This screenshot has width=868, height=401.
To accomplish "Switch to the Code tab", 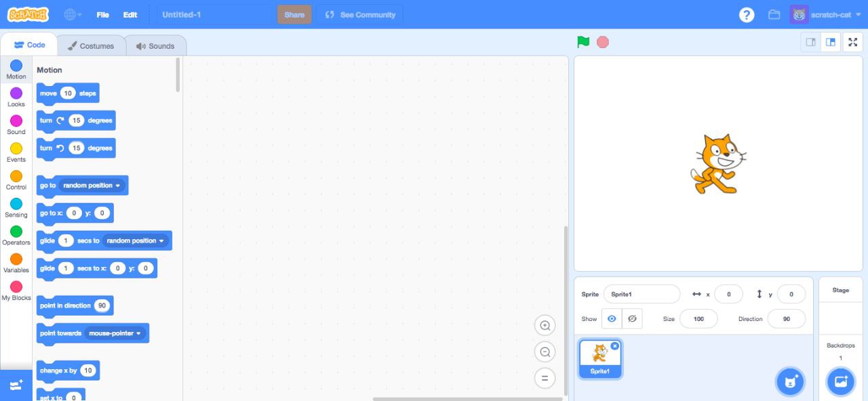I will [x=29, y=45].
